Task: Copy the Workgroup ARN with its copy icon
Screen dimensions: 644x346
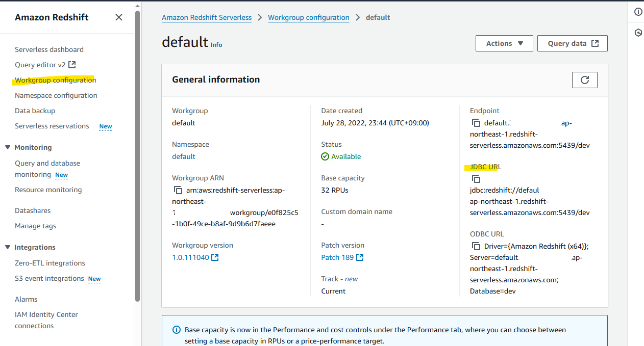Action: pyautogui.click(x=178, y=190)
